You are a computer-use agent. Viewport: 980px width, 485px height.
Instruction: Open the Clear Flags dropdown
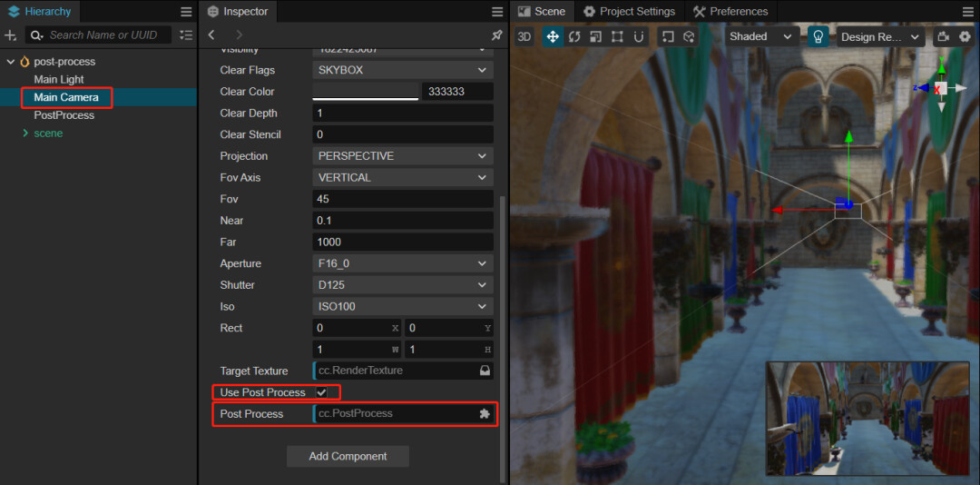coord(403,70)
